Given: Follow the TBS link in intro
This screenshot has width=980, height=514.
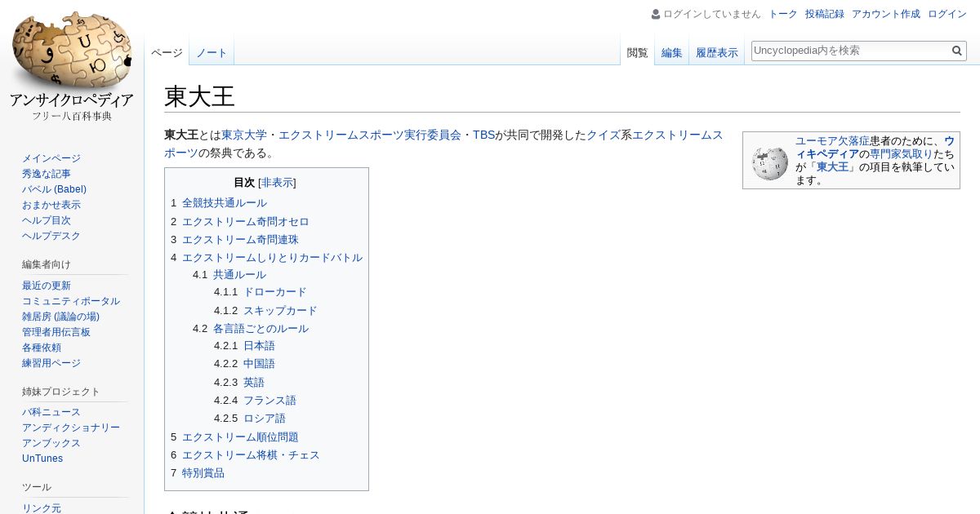Looking at the screenshot, I should [483, 135].
